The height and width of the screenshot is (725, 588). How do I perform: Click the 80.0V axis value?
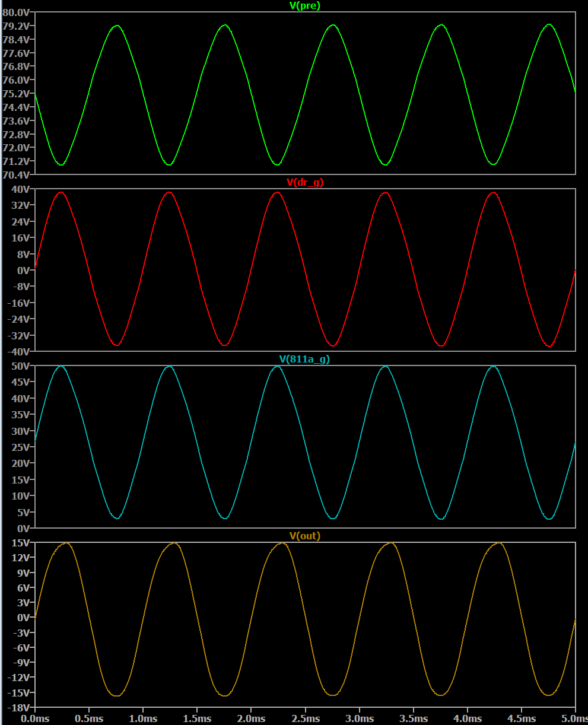coord(17,12)
